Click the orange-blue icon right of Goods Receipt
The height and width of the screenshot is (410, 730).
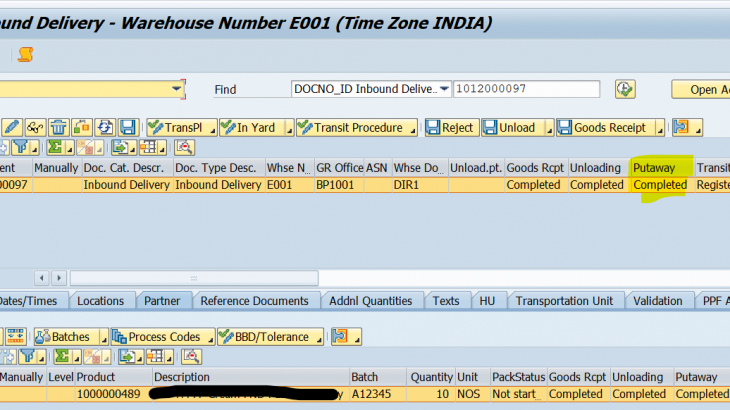click(x=682, y=127)
